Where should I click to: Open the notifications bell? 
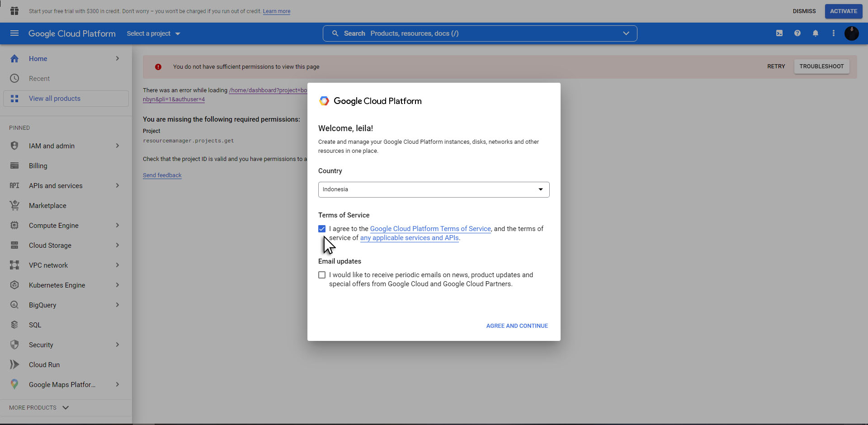pyautogui.click(x=816, y=33)
